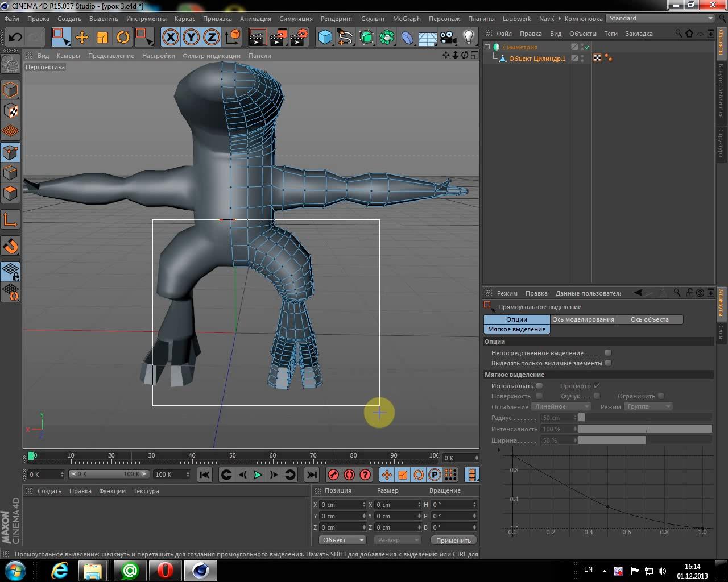This screenshot has height=582, width=728.
Task: Render the active view clapperboard icon
Action: (258, 38)
